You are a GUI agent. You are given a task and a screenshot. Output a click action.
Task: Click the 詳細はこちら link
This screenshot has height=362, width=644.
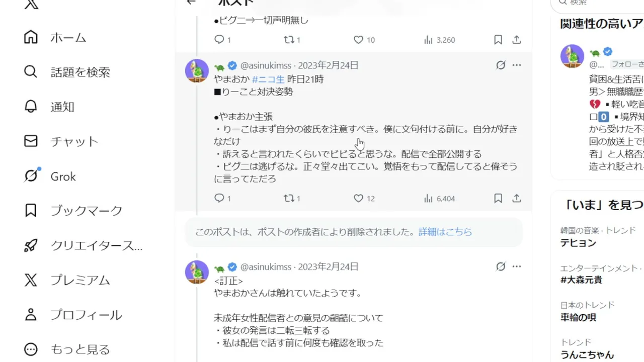pos(445,232)
